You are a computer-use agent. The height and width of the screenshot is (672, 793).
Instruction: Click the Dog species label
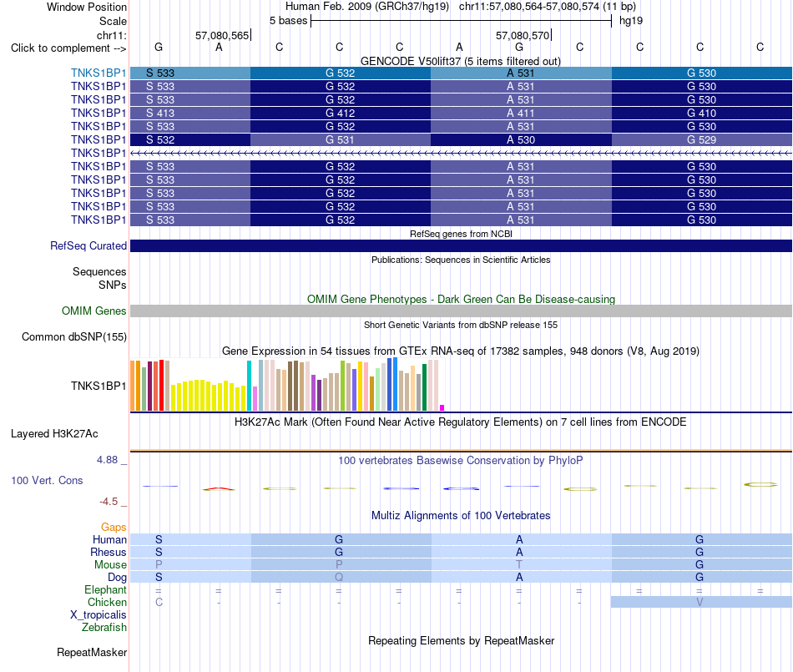[x=117, y=578]
